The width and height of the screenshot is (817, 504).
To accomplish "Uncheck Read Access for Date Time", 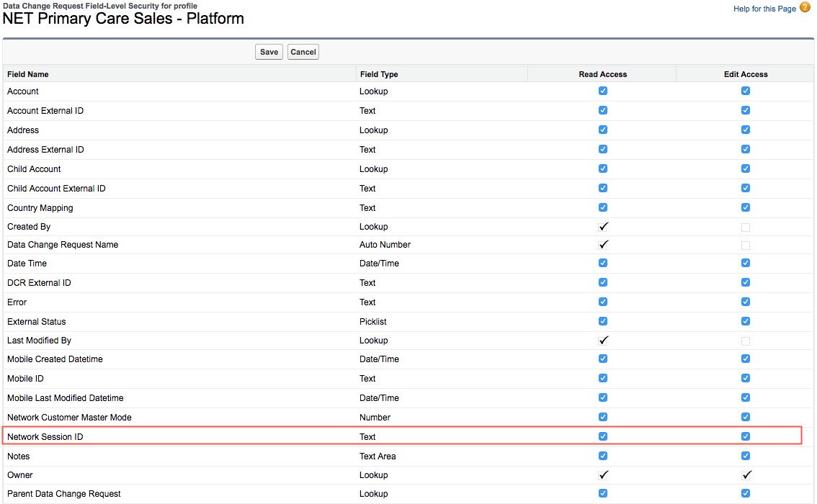I will (603, 263).
